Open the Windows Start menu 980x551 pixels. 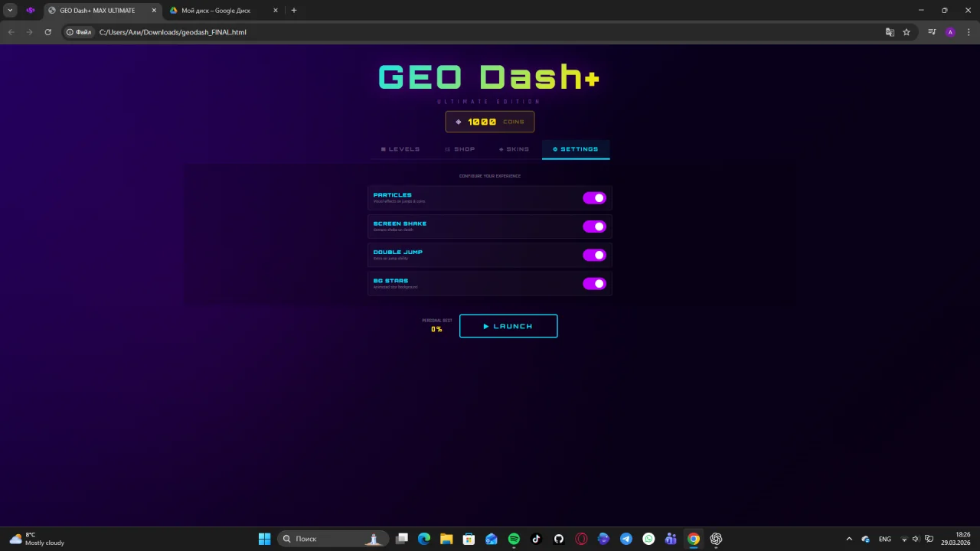pyautogui.click(x=264, y=539)
